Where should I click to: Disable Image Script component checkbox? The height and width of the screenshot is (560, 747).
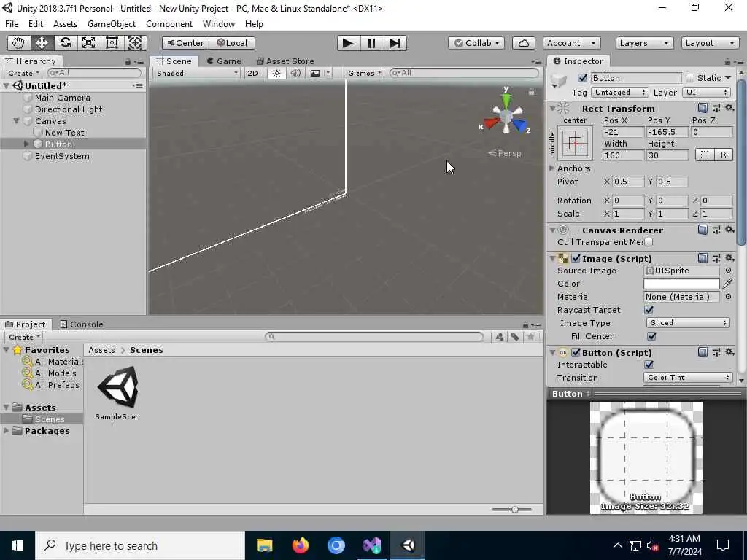[x=576, y=258]
